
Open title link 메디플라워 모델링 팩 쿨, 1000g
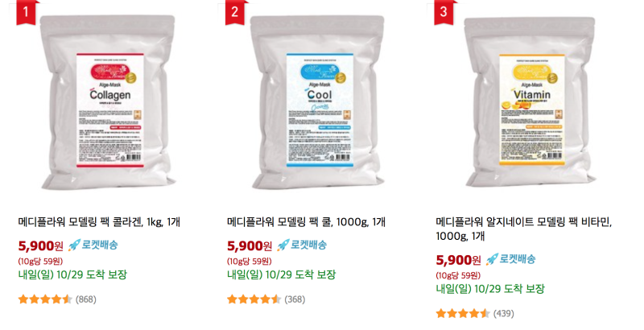(307, 222)
